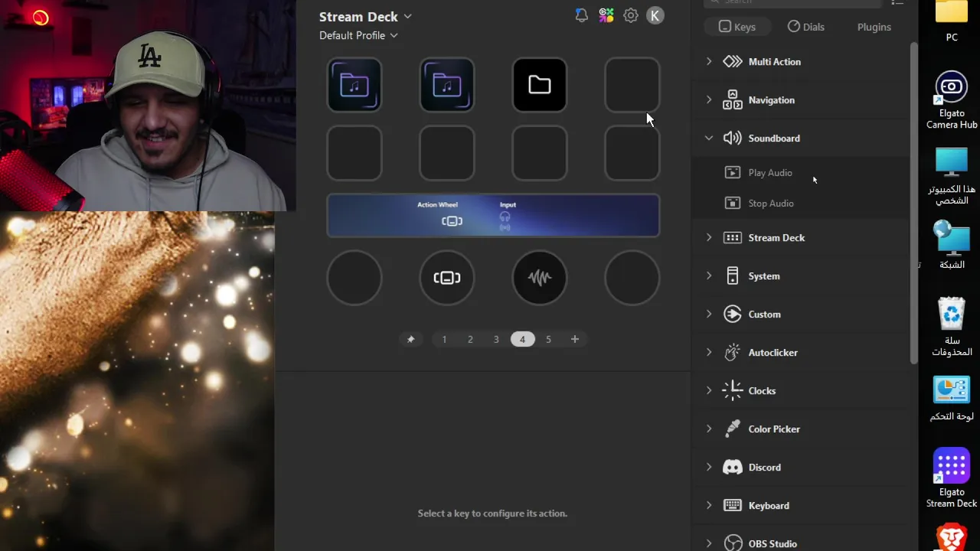Select the audio waveform dial button
Viewport: 980px width, 551px height.
point(540,278)
